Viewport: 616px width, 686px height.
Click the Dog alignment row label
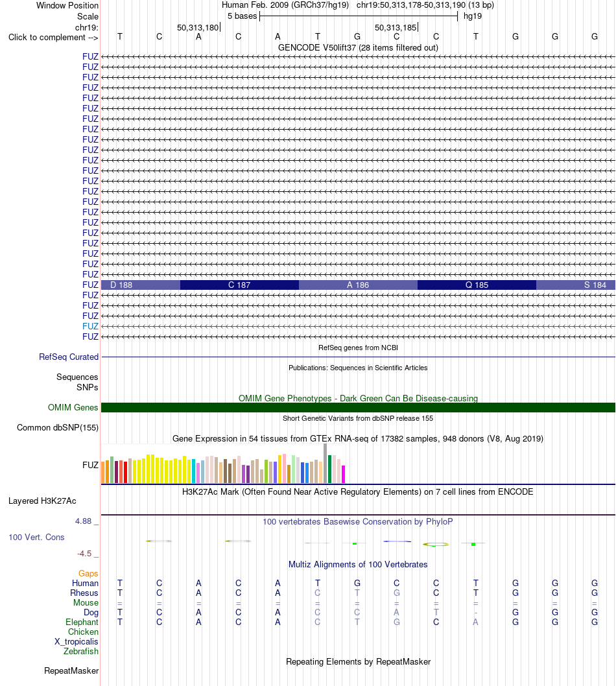point(91,613)
